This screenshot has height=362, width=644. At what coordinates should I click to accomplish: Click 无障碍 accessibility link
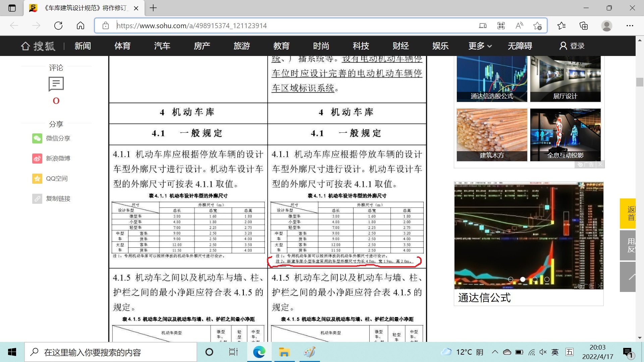coord(520,46)
